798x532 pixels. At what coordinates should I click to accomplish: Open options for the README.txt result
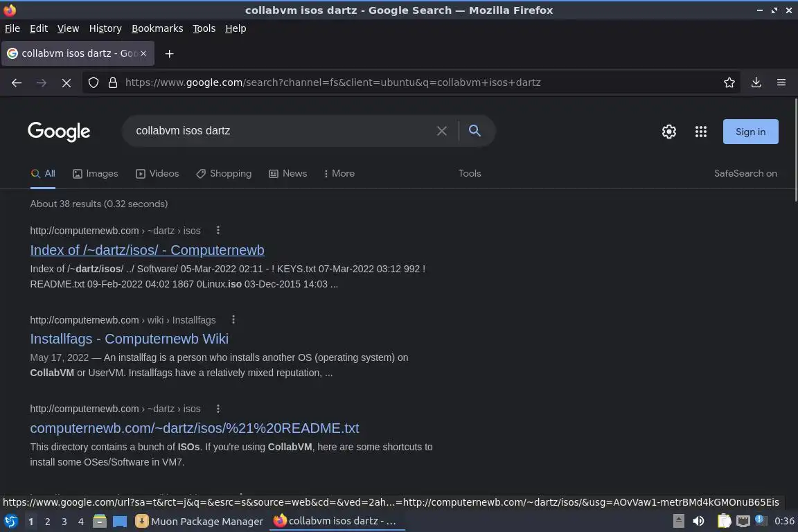[x=218, y=409]
